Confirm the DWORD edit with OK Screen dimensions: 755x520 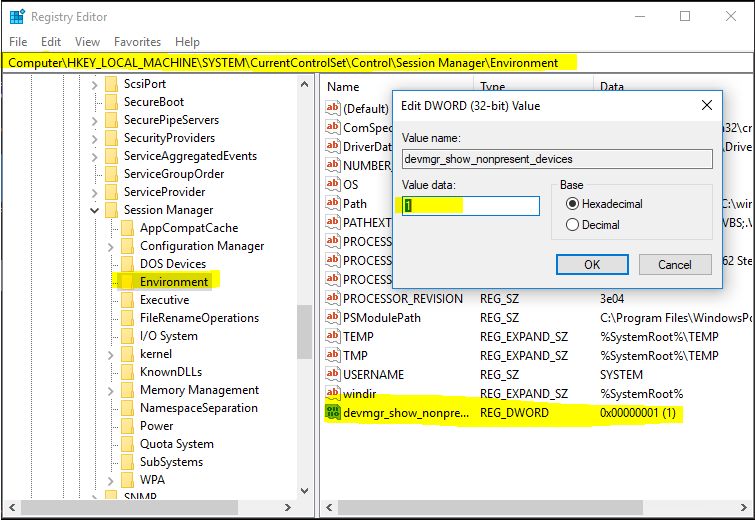click(x=592, y=264)
